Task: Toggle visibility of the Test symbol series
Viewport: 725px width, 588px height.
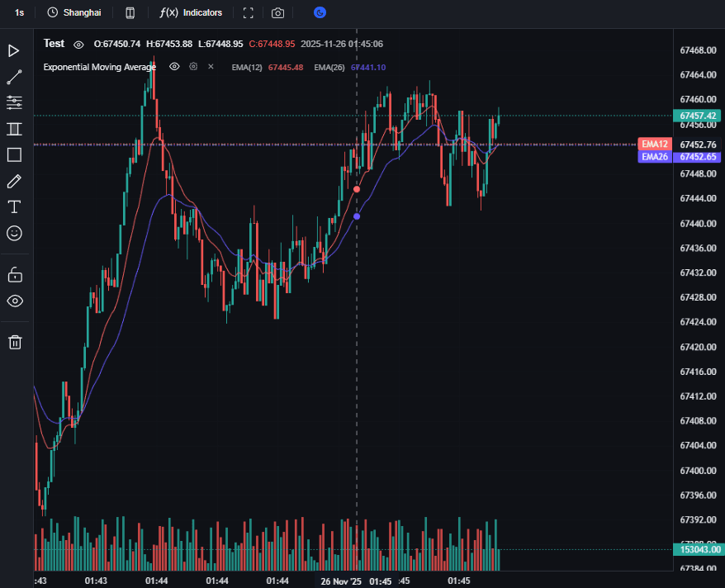Action: click(x=78, y=44)
